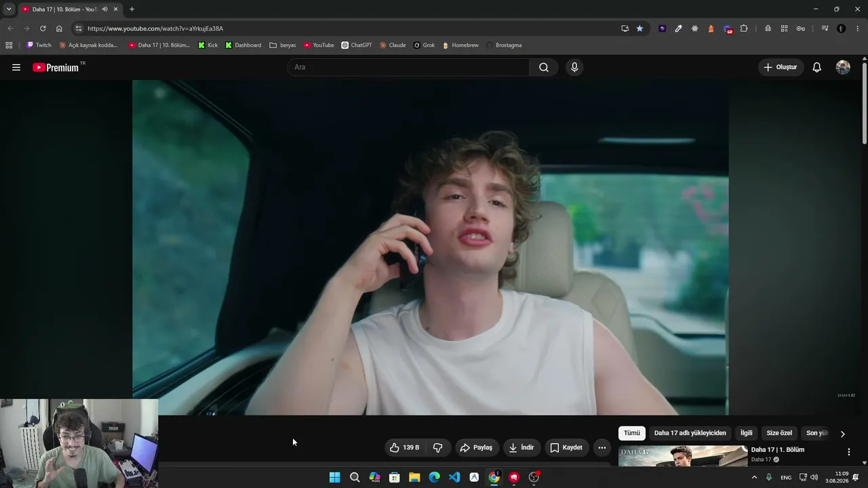Dislike the video with thumbs-down

pyautogui.click(x=437, y=447)
